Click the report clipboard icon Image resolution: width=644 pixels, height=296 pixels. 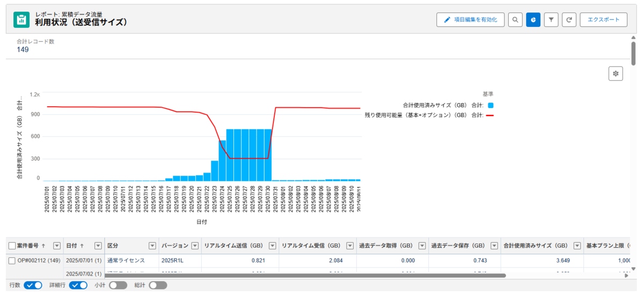point(21,20)
